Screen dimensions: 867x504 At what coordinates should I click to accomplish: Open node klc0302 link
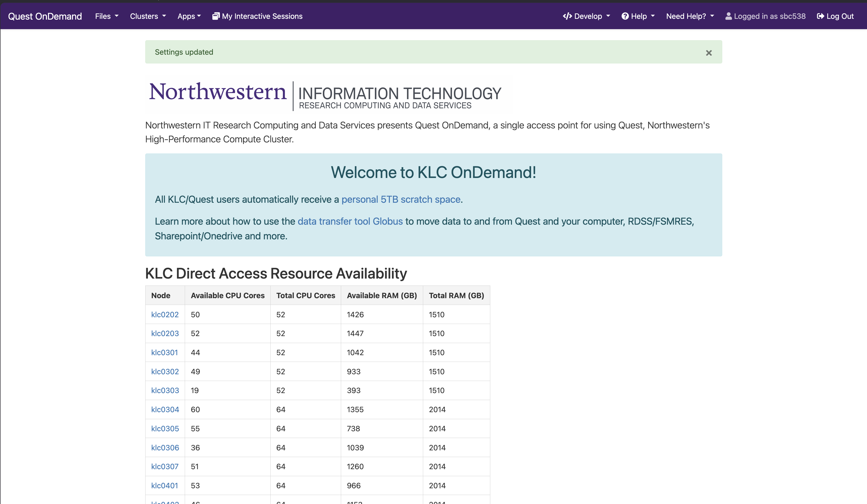pyautogui.click(x=165, y=372)
